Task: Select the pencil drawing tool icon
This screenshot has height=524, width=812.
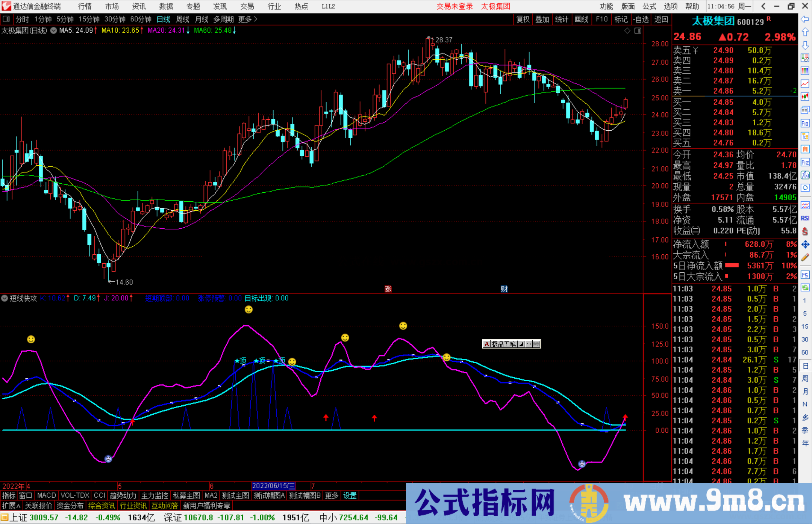Action: [x=805, y=257]
